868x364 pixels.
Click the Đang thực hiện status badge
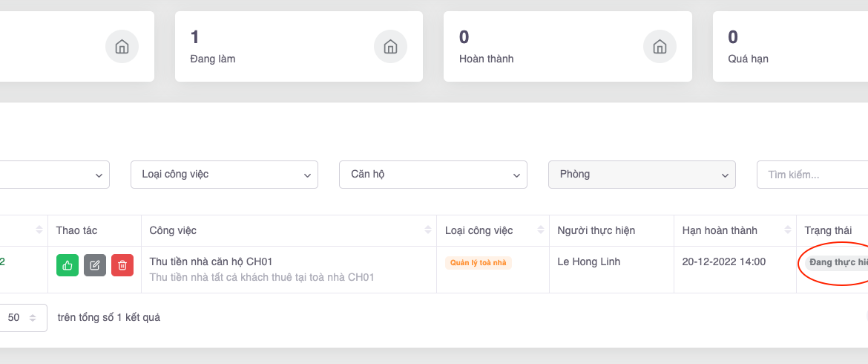838,262
